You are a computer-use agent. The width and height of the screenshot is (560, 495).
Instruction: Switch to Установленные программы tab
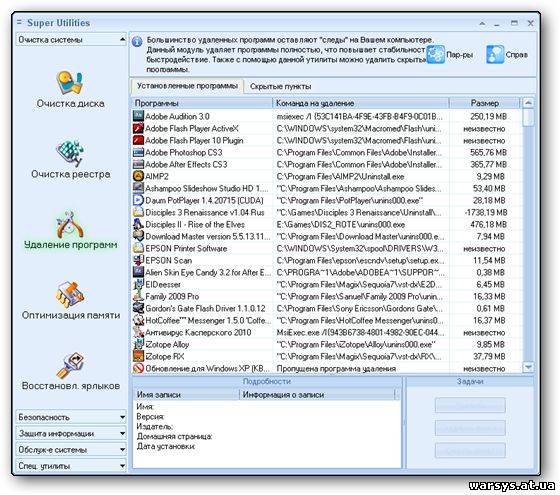click(187, 86)
